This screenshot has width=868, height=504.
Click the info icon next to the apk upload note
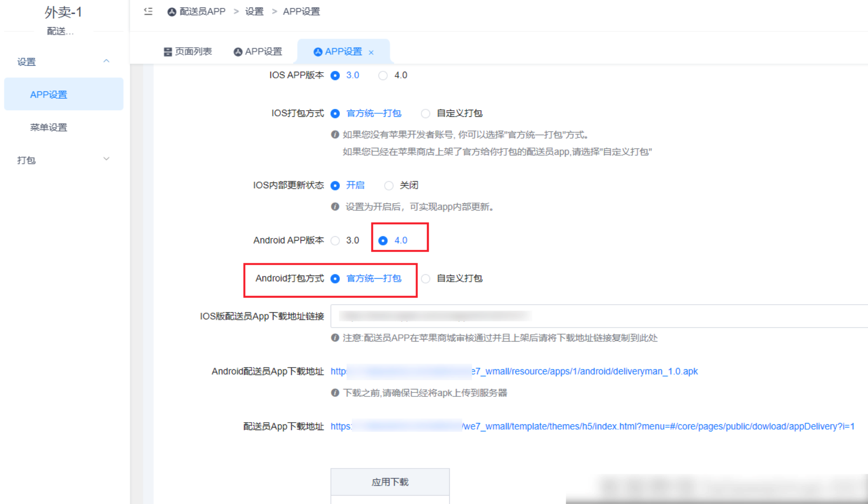[x=335, y=393]
